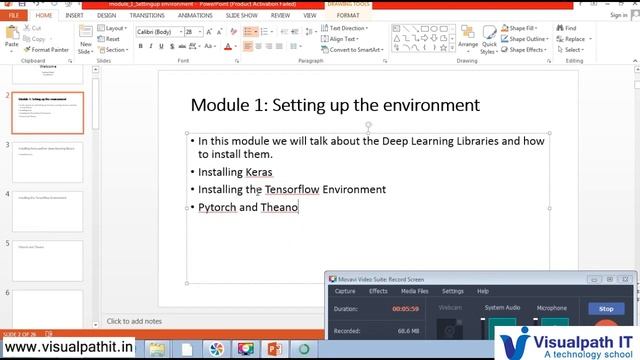
Task: Open the font size dropdown
Action: pyautogui.click(x=200, y=32)
